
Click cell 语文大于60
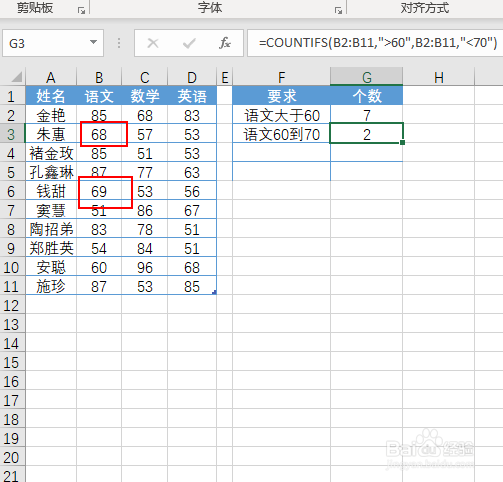(x=282, y=115)
